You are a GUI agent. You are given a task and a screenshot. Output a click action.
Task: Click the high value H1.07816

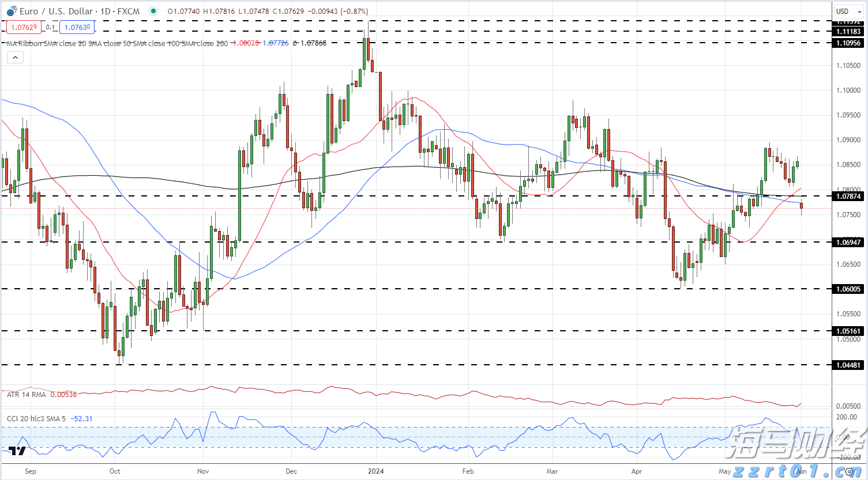pos(219,11)
